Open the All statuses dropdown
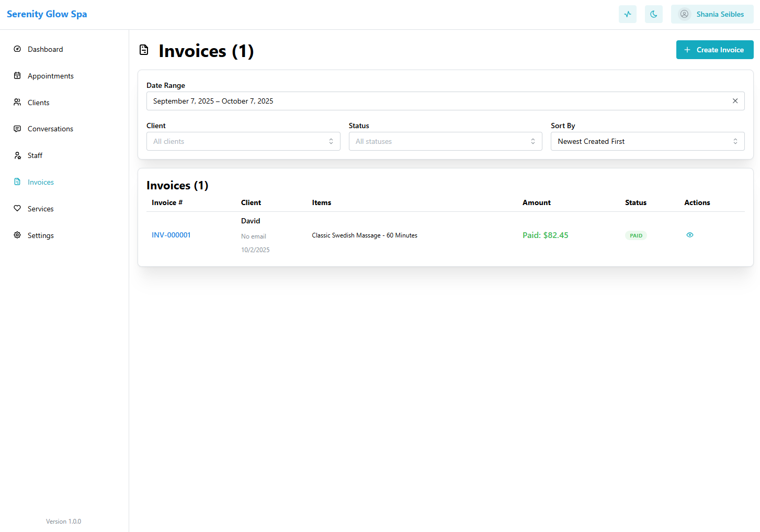Screen dimensions: 760x532 [445, 141]
